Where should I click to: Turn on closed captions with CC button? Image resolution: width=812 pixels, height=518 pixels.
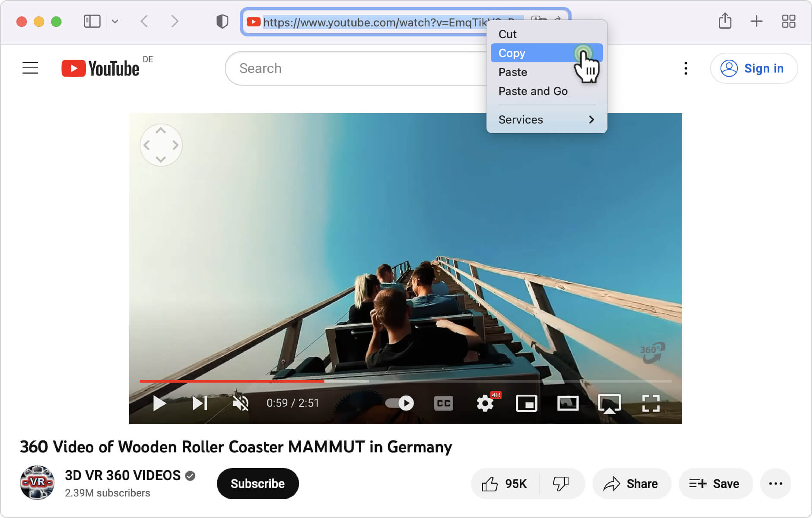coord(443,403)
